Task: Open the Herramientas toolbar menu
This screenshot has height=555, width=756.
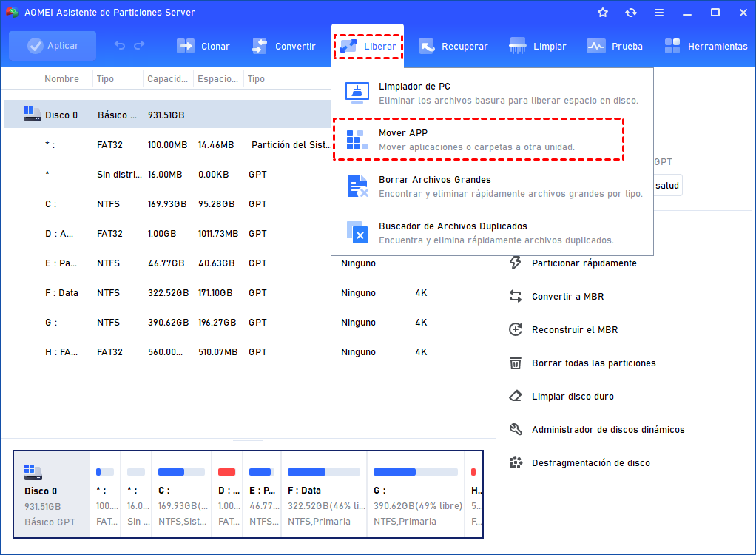Action: pos(706,47)
